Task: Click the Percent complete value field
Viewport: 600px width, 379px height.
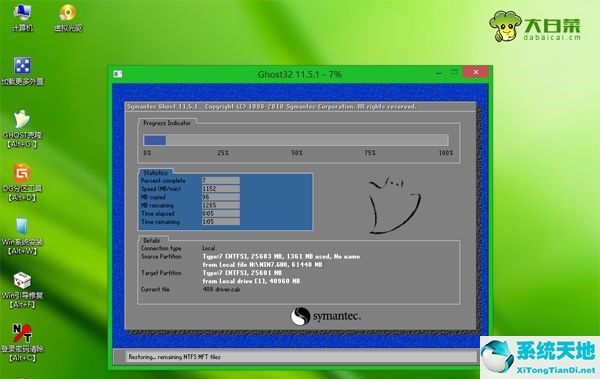Action: 221,180
